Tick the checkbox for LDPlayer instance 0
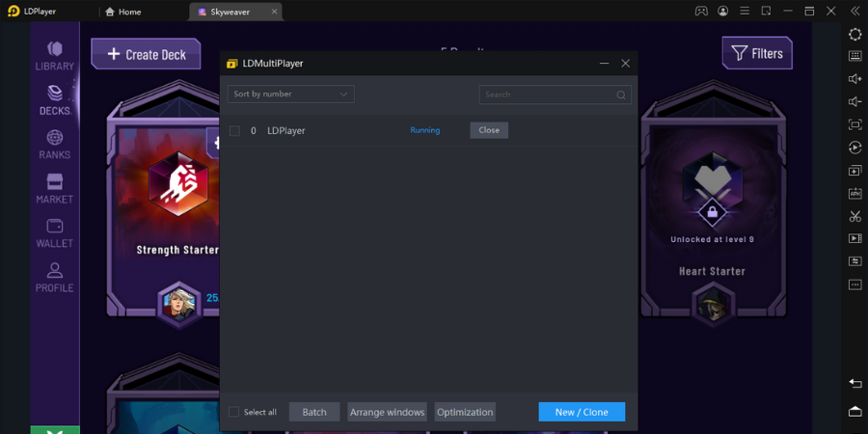 click(234, 130)
